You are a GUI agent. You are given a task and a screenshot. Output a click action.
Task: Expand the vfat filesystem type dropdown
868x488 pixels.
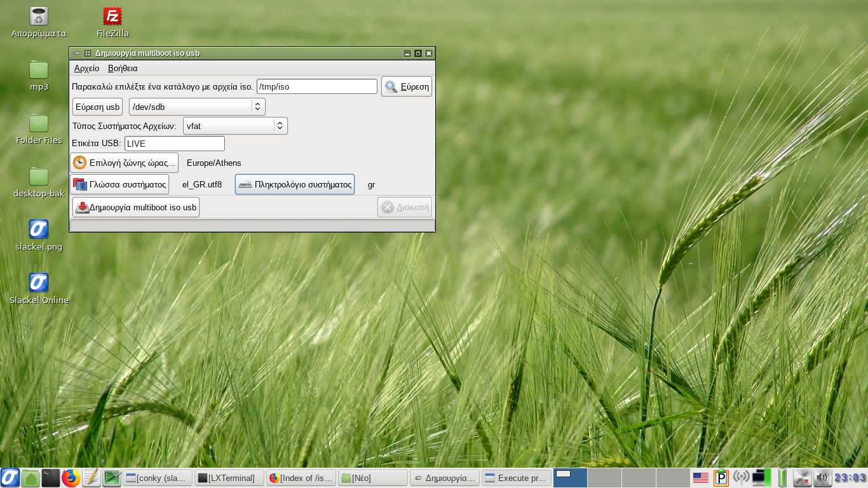point(280,126)
